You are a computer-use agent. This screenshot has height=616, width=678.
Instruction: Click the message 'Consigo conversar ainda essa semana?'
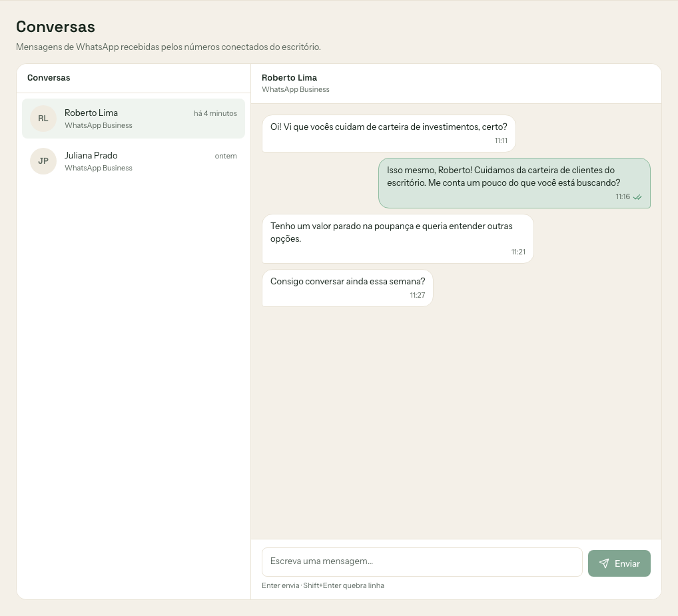[347, 288]
